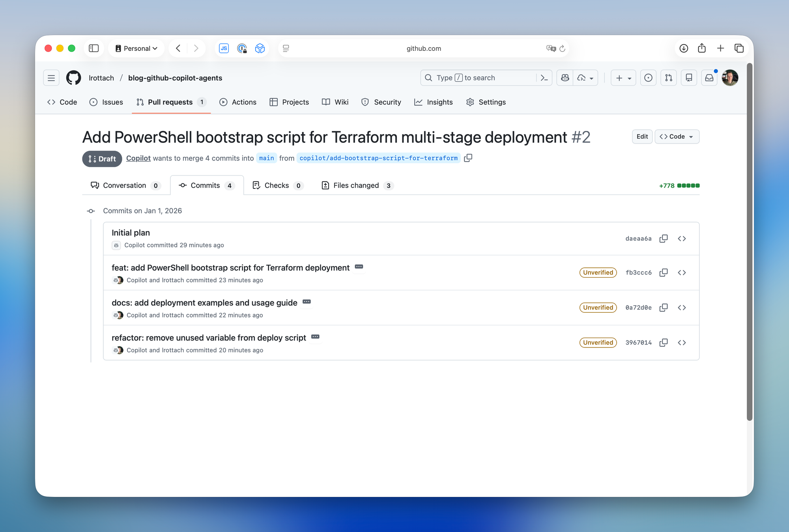Expand description of refactor commit

(x=315, y=337)
